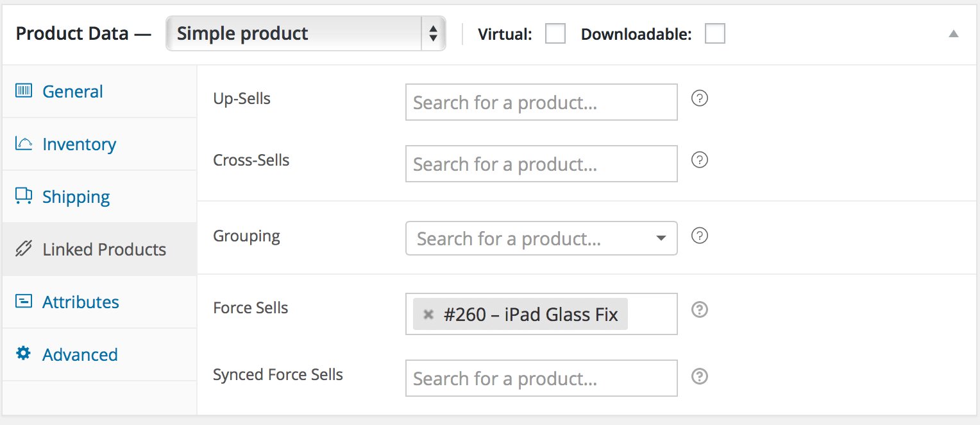Click the Advanced gear icon
This screenshot has width=980, height=425.
23,354
